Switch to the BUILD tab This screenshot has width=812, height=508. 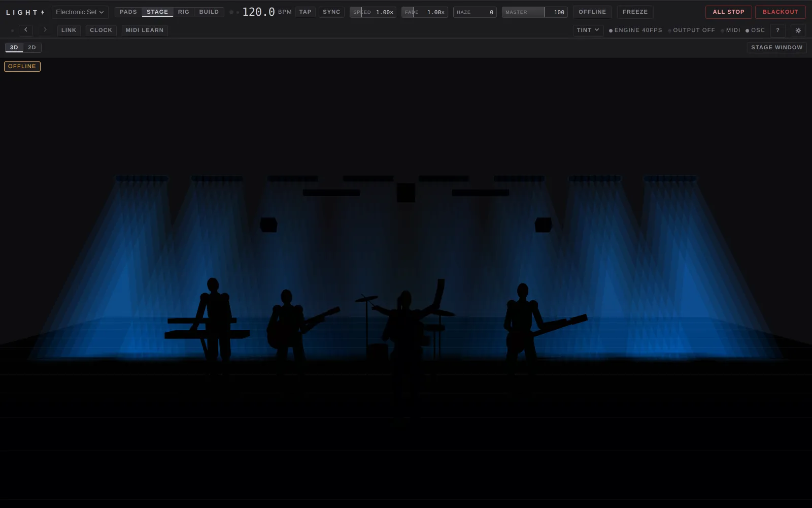pyautogui.click(x=209, y=12)
